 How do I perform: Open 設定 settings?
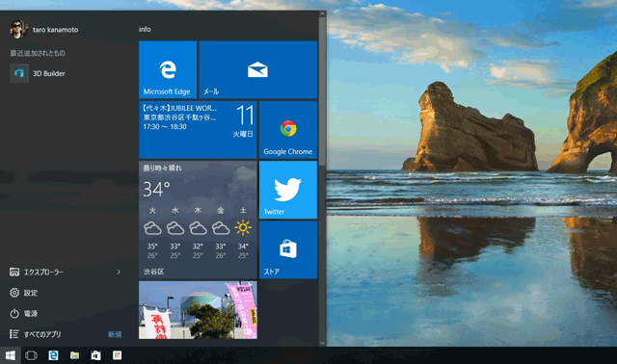[23, 293]
